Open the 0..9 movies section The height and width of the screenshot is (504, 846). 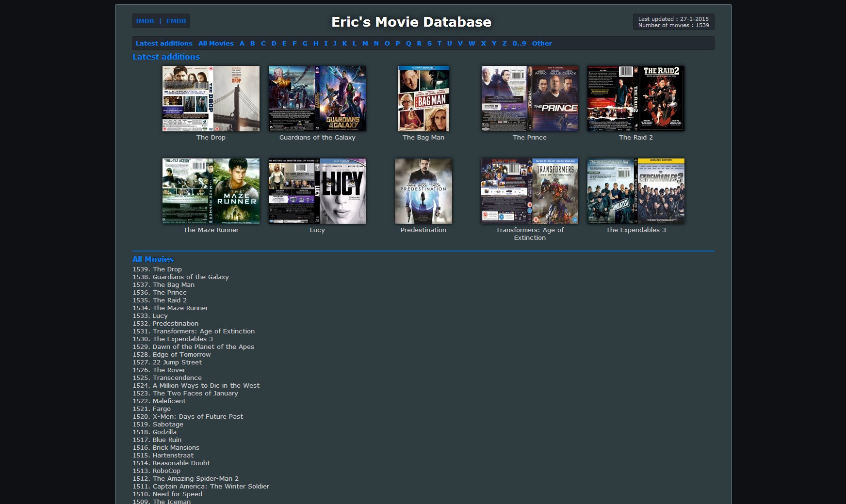pos(520,44)
